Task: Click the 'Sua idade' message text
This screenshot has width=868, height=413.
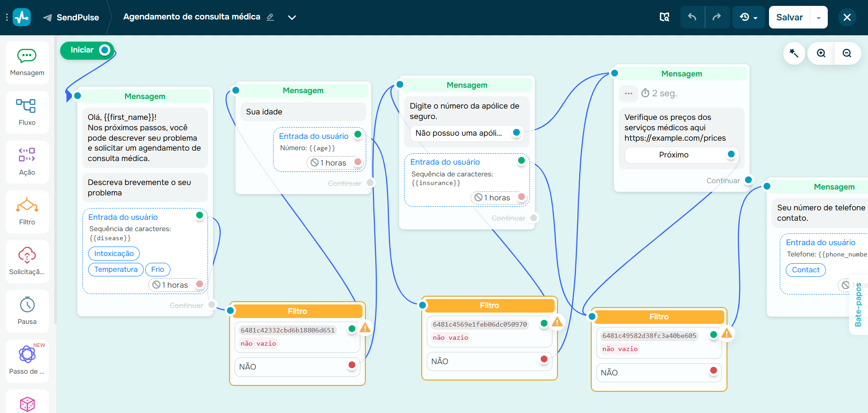Action: tap(264, 112)
